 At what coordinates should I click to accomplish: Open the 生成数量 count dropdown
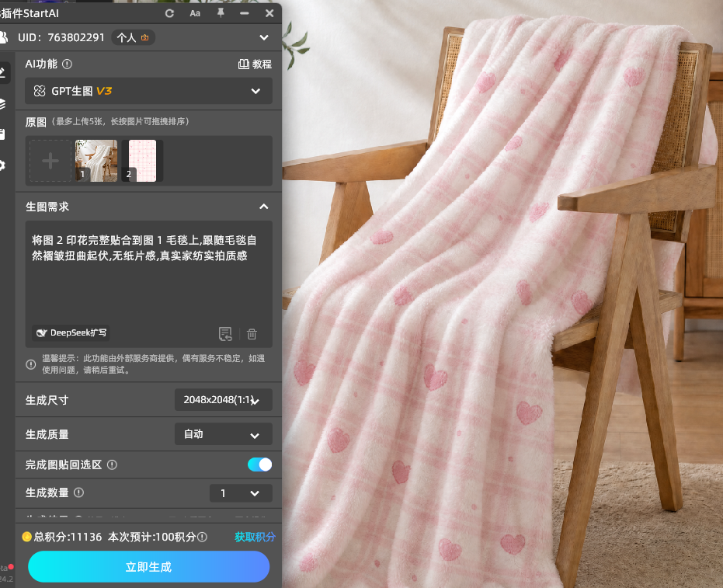click(x=241, y=493)
